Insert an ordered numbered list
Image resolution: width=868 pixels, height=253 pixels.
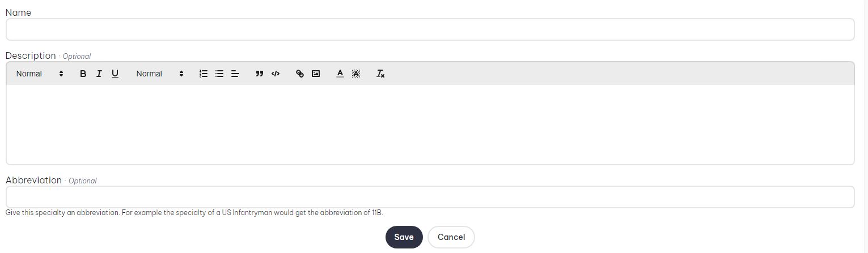click(x=204, y=74)
